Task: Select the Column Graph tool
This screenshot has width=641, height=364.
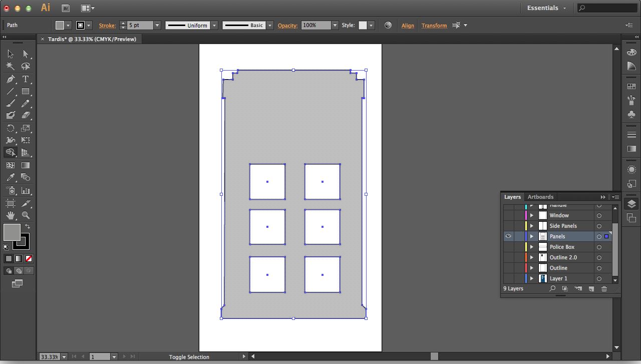Action: 26,191
